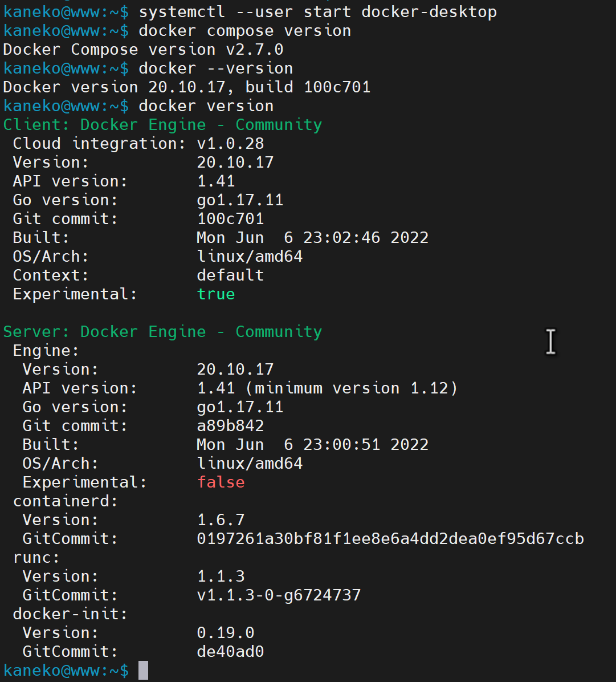Screen dimensions: 616x682
Task: Click the docker-init GitCommit de40ad0
Action: tap(230, 651)
